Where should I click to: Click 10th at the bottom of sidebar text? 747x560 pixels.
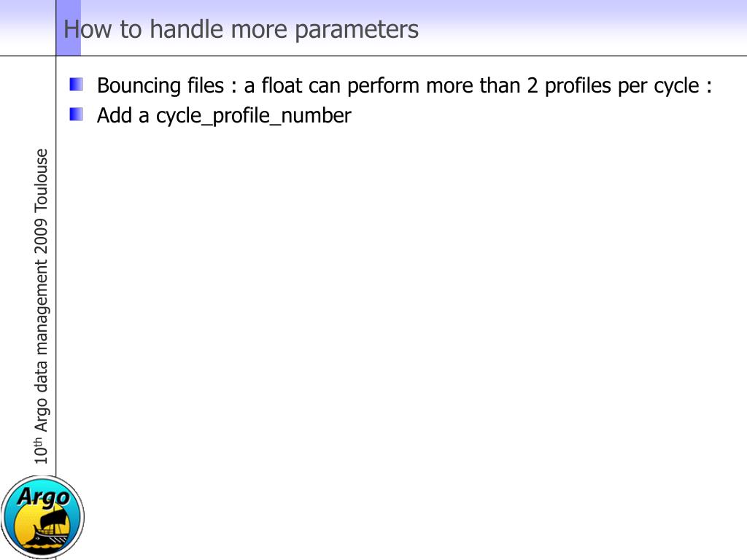41,451
